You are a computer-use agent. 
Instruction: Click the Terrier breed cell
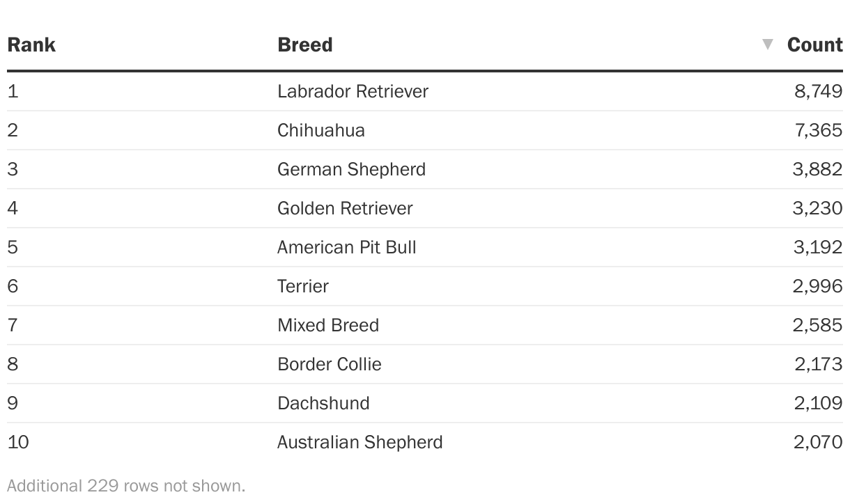coord(303,286)
